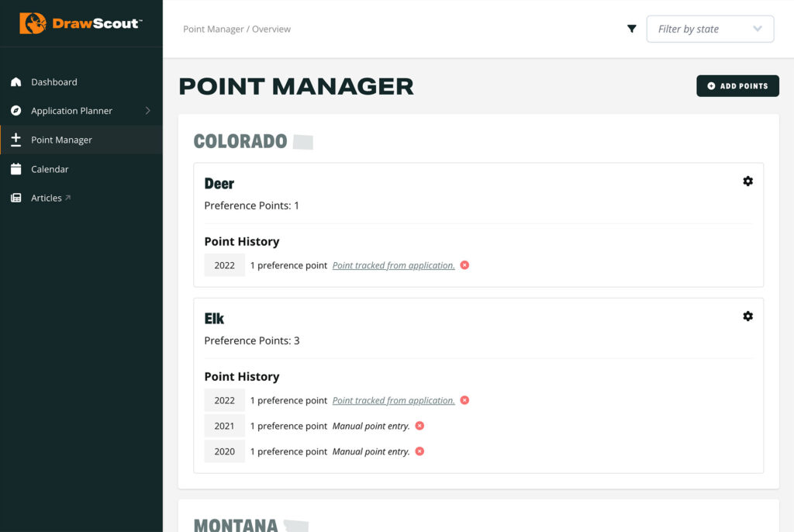This screenshot has width=794, height=532.
Task: Open the Filter by state chevron arrow
Action: coord(757,29)
